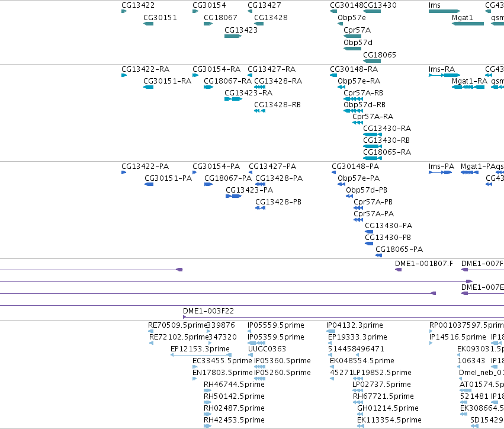Open EST GH01214.5prime
504x429 pixels.
[x=361, y=414]
